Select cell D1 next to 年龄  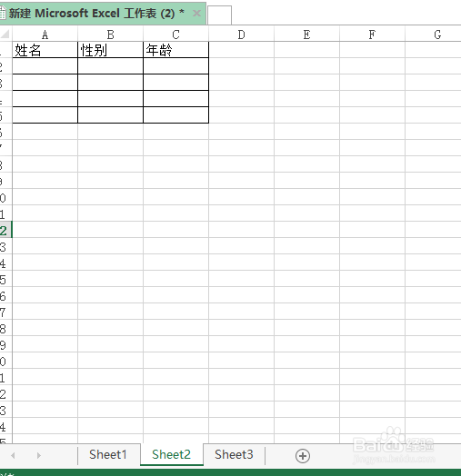[241, 50]
